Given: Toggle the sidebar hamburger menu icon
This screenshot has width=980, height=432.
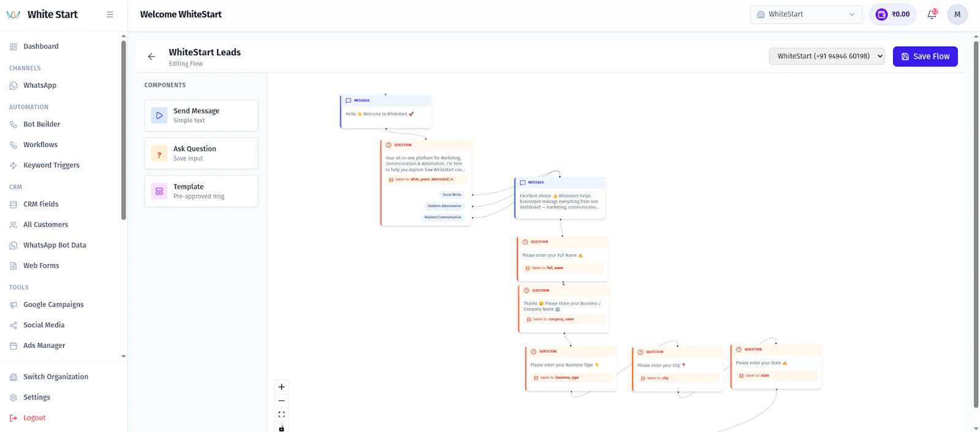Looking at the screenshot, I should tap(110, 15).
